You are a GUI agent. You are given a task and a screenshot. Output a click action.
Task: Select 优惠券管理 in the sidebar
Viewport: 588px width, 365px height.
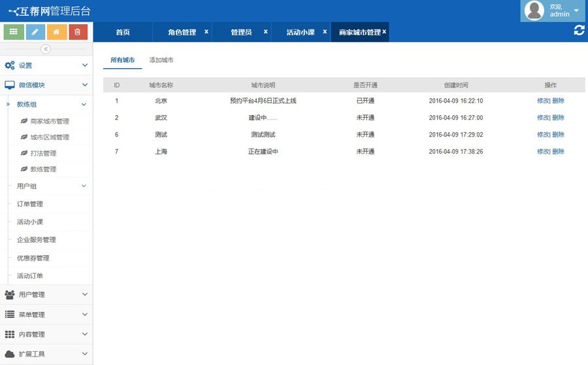pyautogui.click(x=33, y=258)
